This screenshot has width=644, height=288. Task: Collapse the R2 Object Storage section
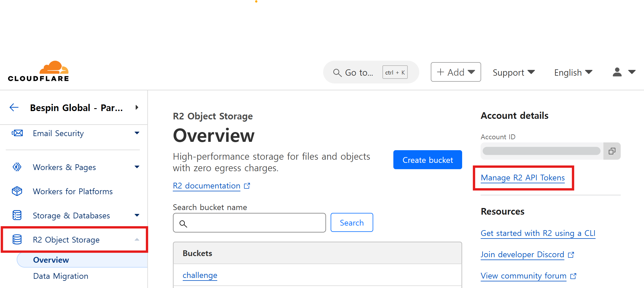[x=137, y=240]
